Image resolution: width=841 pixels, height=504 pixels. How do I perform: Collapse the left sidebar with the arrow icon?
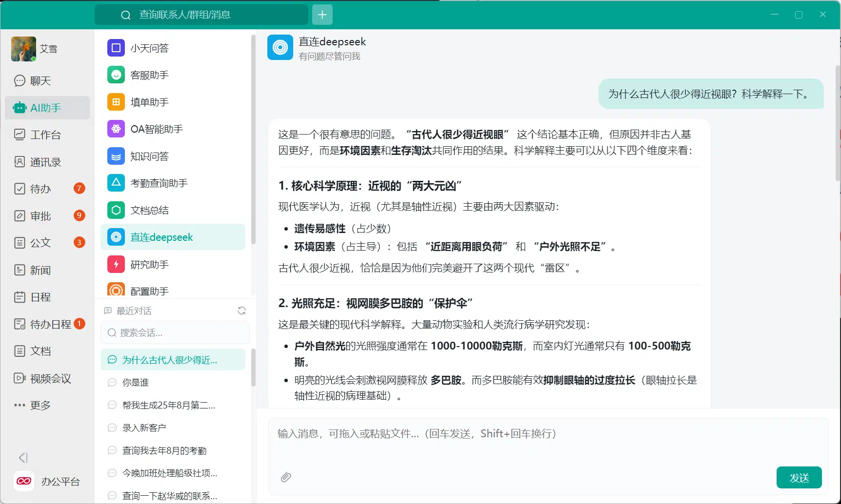(x=23, y=457)
